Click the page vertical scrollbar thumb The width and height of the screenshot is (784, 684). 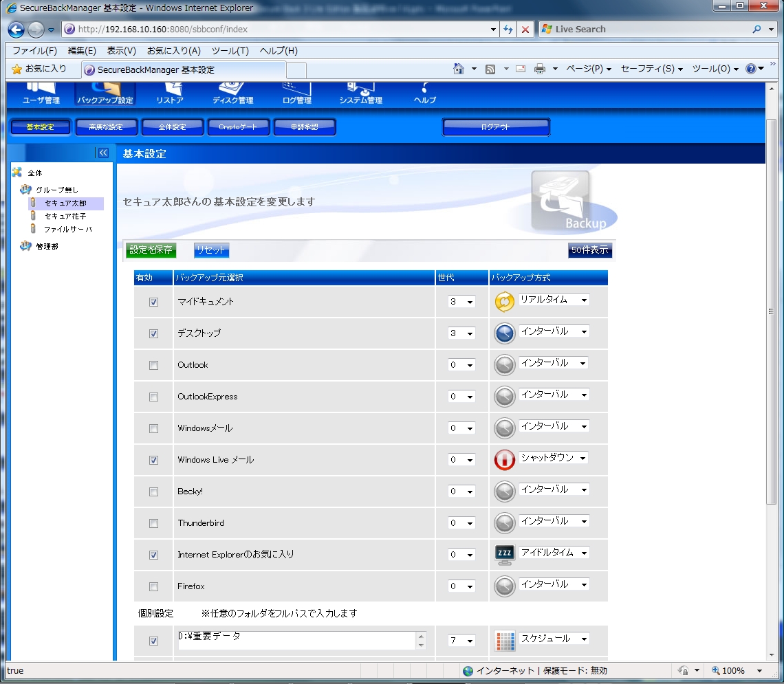771,311
